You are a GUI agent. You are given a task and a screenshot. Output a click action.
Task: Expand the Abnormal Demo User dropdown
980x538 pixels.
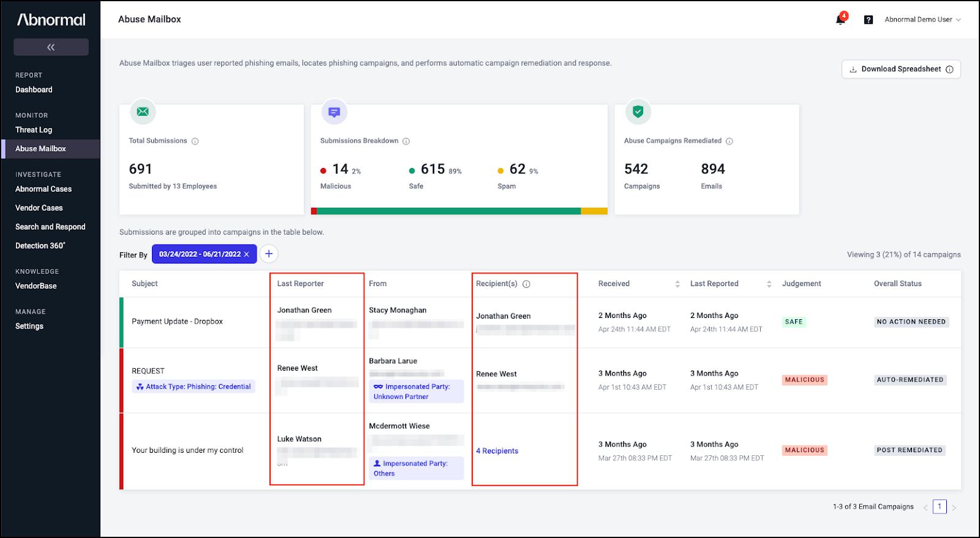coord(922,20)
